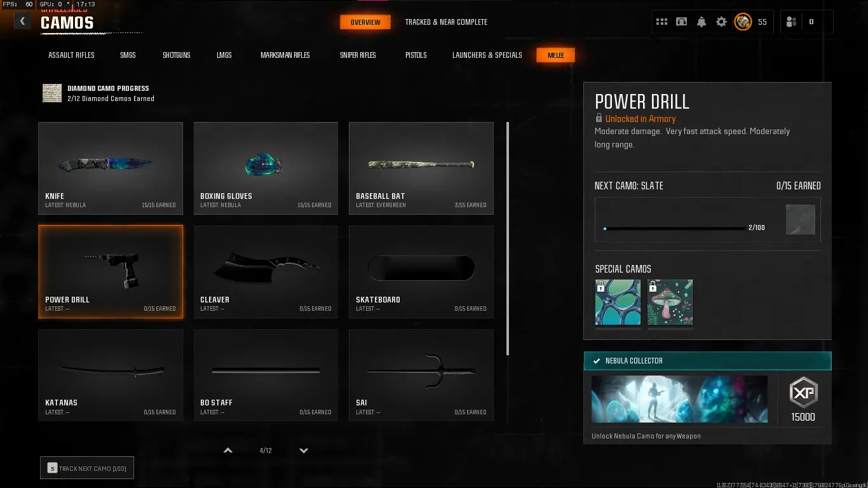The image size is (868, 488).
Task: Switch to Sniper Rifles tab
Action: tap(358, 55)
